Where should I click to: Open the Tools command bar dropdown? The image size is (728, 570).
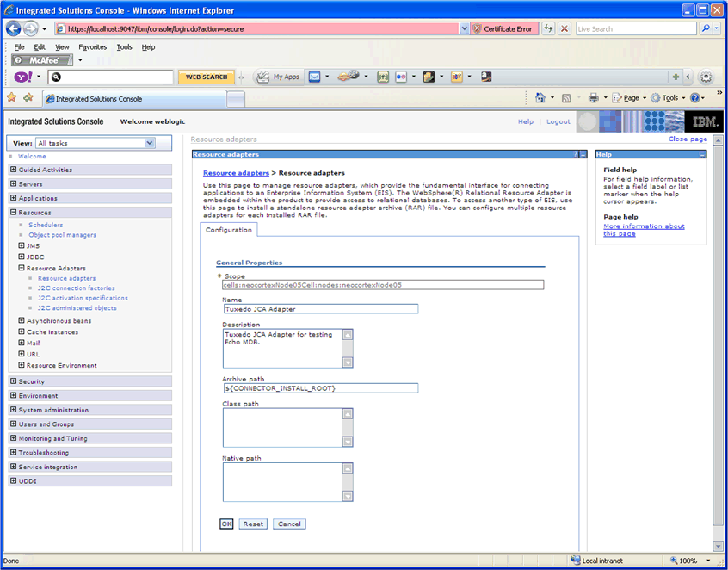pyautogui.click(x=668, y=98)
